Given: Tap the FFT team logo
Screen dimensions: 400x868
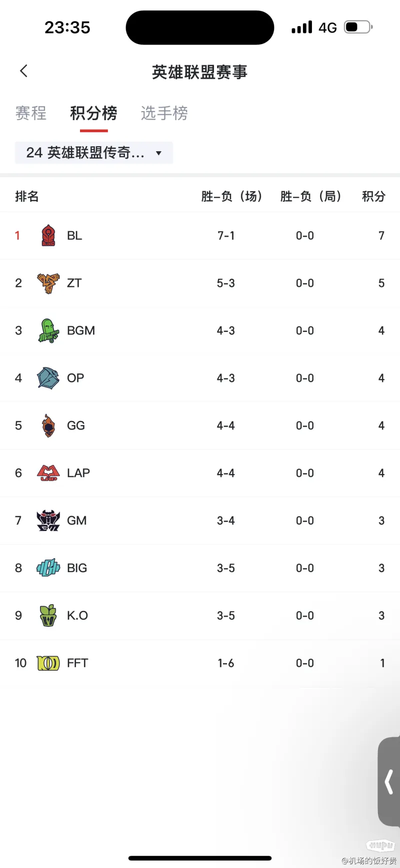Looking at the screenshot, I should [48, 663].
